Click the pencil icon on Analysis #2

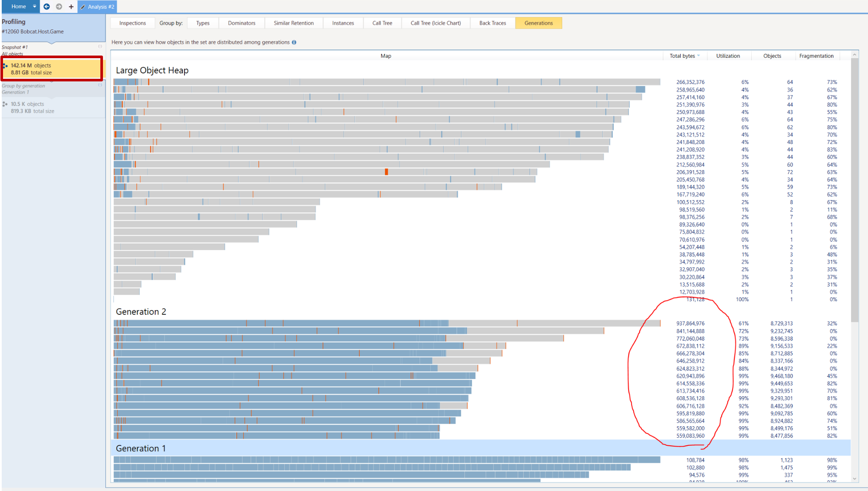(83, 7)
